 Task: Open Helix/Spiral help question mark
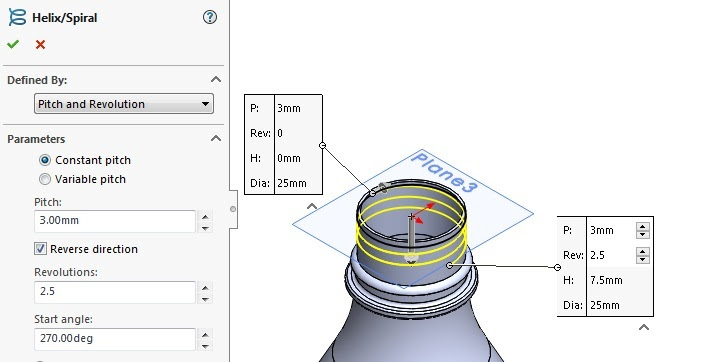tap(209, 17)
